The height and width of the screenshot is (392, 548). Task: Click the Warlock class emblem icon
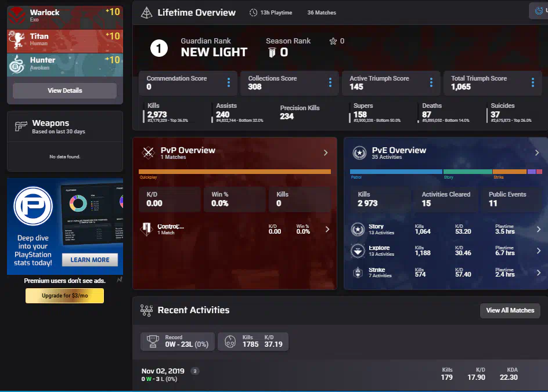point(18,16)
